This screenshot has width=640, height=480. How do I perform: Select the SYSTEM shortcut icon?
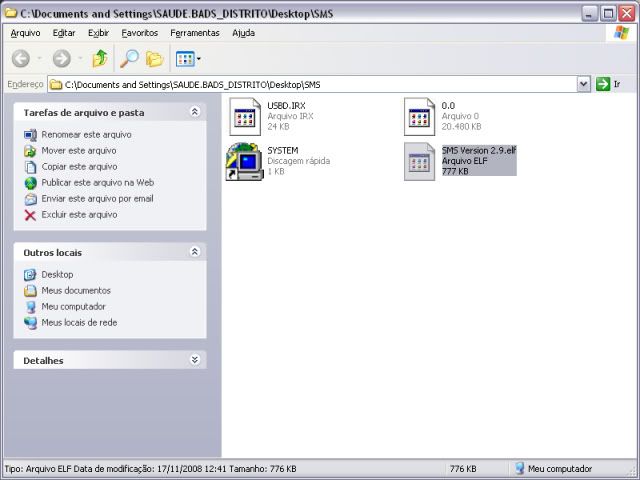pyautogui.click(x=244, y=162)
